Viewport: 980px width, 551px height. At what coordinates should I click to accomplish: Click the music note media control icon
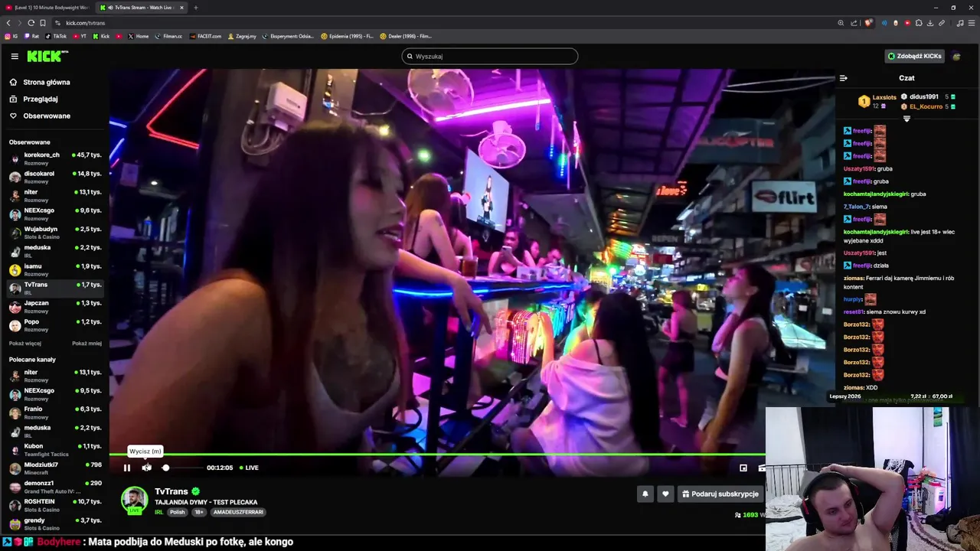[960, 23]
